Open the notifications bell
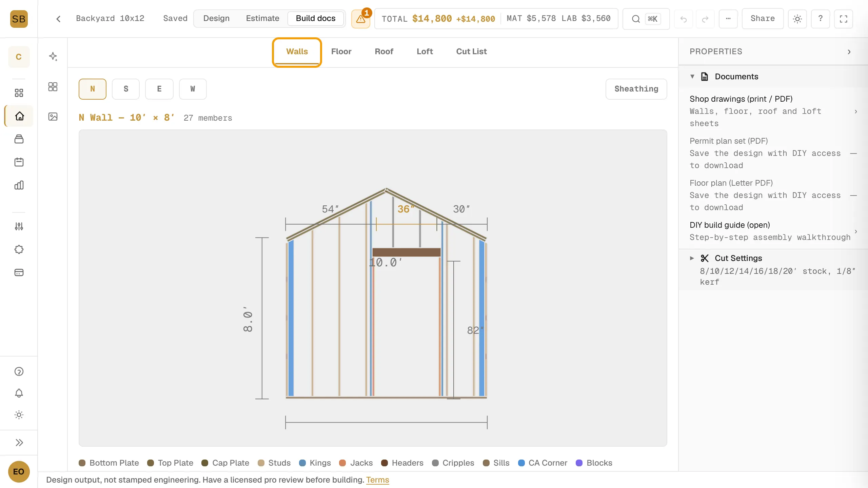868x488 pixels. coord(19,393)
